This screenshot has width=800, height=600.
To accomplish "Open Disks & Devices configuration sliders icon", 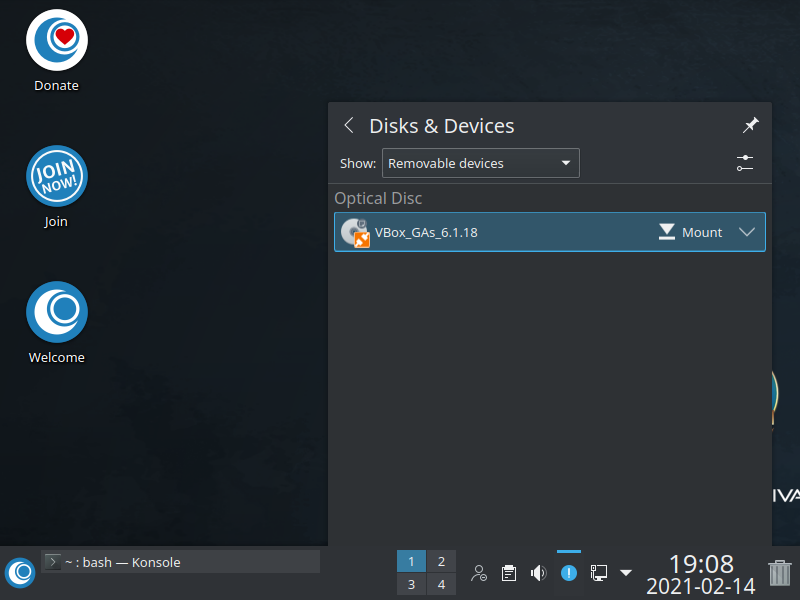I will (x=745, y=163).
